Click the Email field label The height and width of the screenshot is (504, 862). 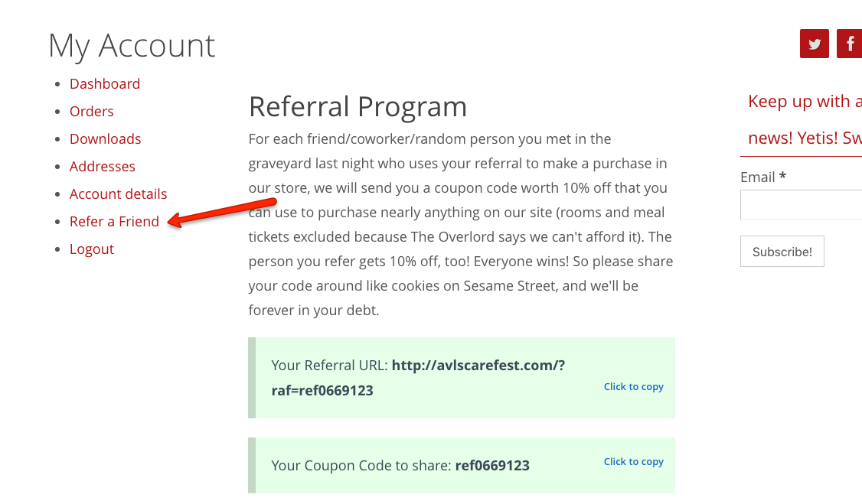(x=763, y=177)
